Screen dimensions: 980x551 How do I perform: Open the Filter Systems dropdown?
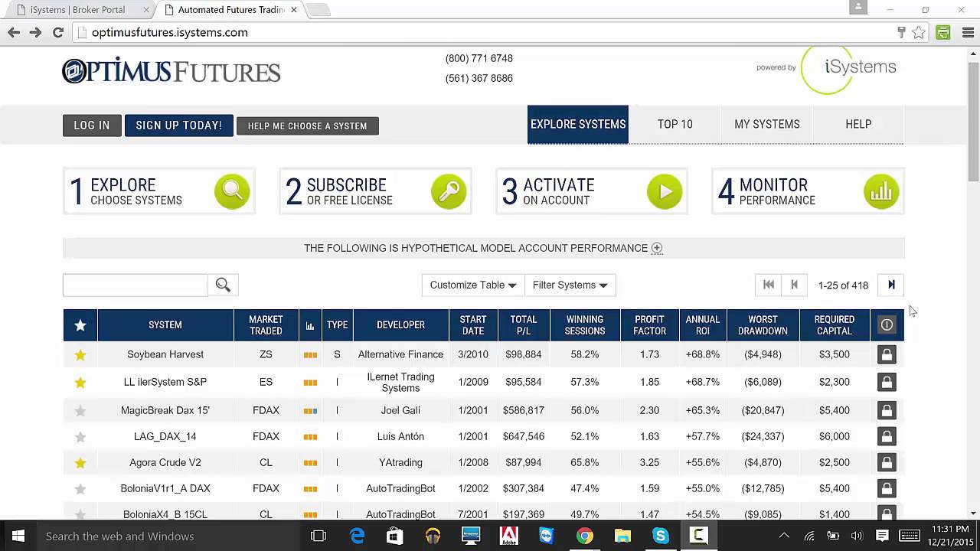point(570,284)
